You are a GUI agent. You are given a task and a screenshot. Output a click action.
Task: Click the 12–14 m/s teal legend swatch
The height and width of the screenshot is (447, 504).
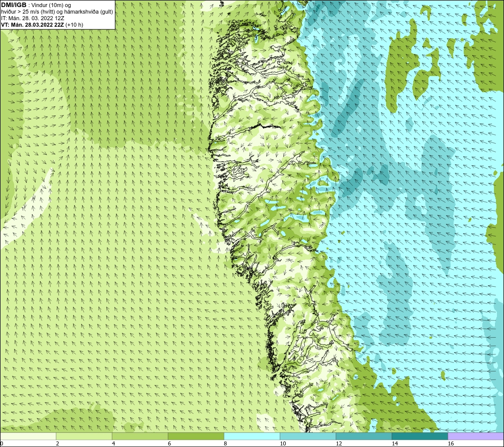coord(364,436)
